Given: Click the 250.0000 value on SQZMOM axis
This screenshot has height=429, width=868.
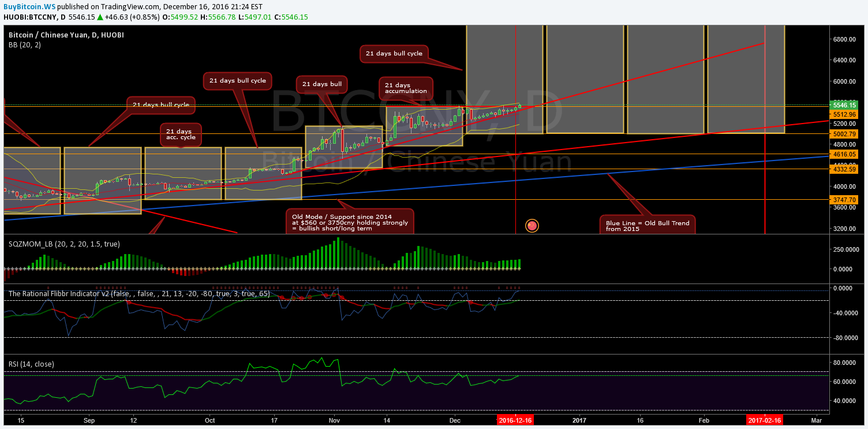Looking at the screenshot, I should [x=845, y=249].
